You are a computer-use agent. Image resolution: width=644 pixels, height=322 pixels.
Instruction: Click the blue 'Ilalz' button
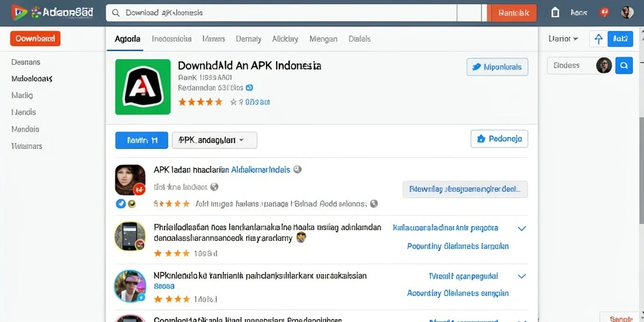(x=620, y=38)
